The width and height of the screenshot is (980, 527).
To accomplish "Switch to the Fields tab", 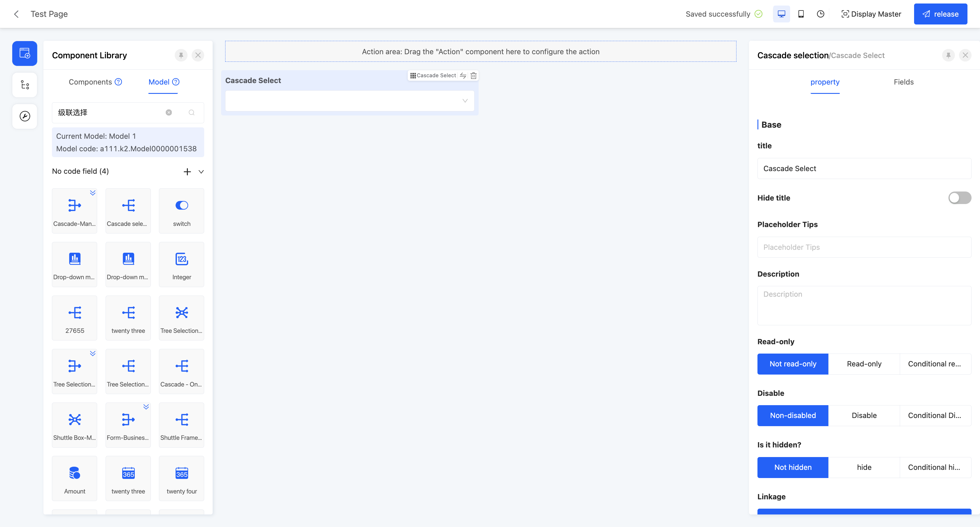I will [903, 82].
